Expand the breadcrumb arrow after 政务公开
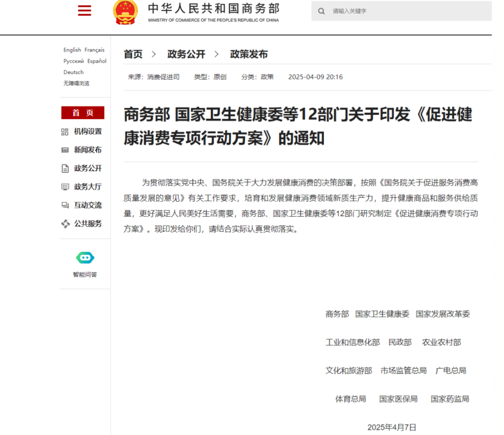Screen dimensions: 504x435 [217, 54]
